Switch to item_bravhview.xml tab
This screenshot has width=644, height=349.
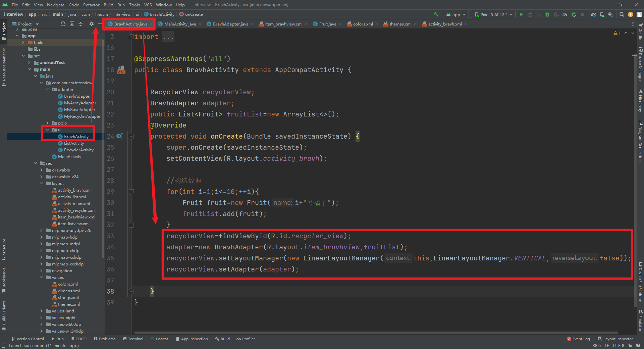click(284, 24)
